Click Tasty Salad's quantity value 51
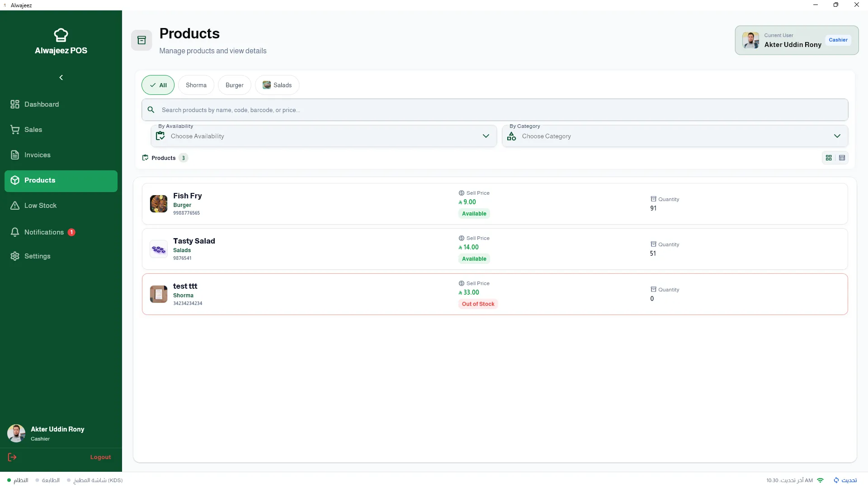Image resolution: width=868 pixels, height=488 pixels. tap(653, 253)
